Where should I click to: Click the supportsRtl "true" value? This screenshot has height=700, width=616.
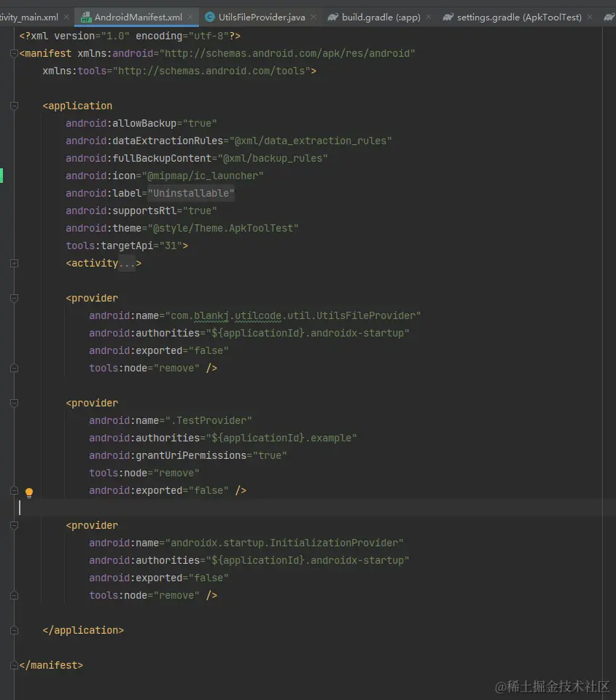(x=200, y=211)
